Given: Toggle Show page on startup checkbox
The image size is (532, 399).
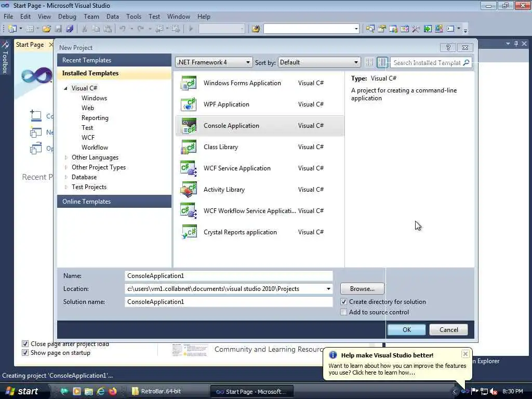Looking at the screenshot, I should [25, 353].
